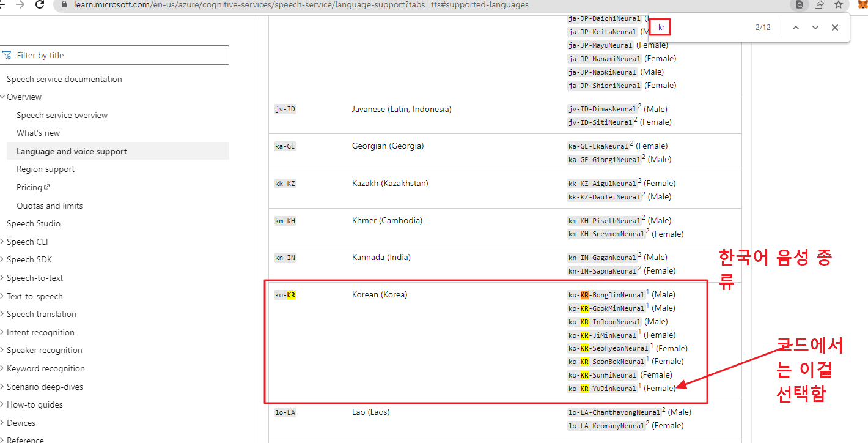Expand the Speech SDK section
Viewport: 868px width, 443px height.
2,259
